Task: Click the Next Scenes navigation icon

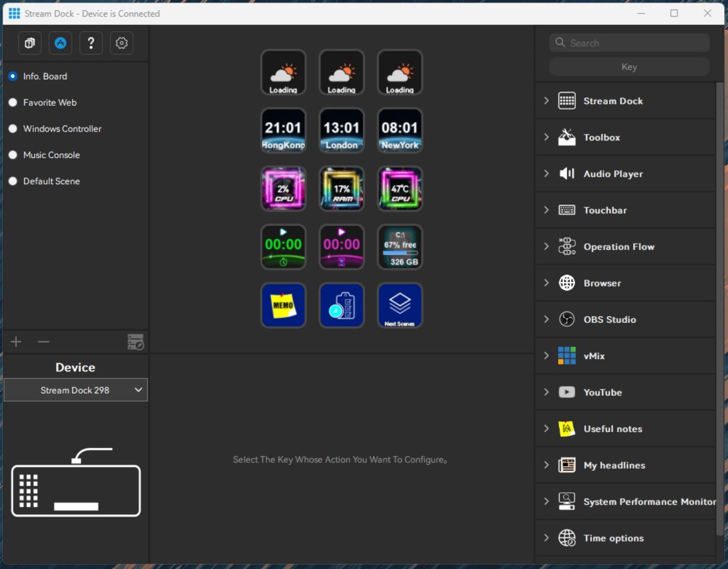Action: [399, 305]
